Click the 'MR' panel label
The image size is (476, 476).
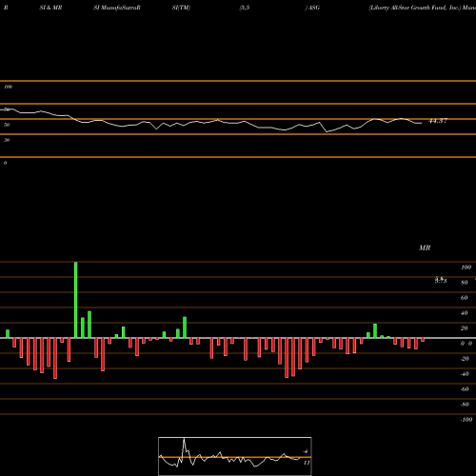[425, 248]
